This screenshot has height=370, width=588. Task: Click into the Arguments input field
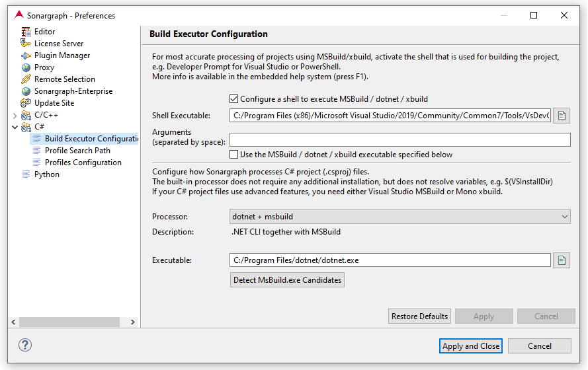pos(399,139)
